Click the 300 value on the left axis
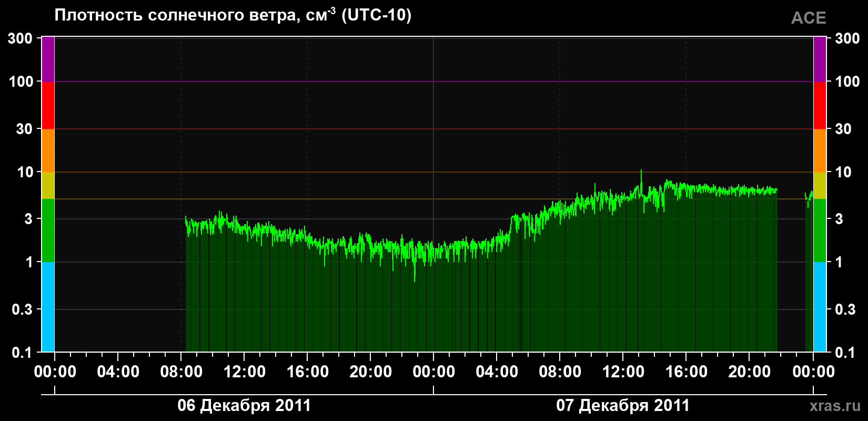This screenshot has height=421, width=868. (20, 38)
